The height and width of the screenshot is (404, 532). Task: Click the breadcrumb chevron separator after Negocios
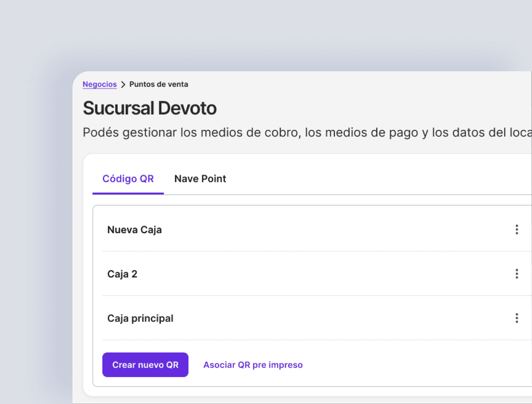tap(123, 85)
